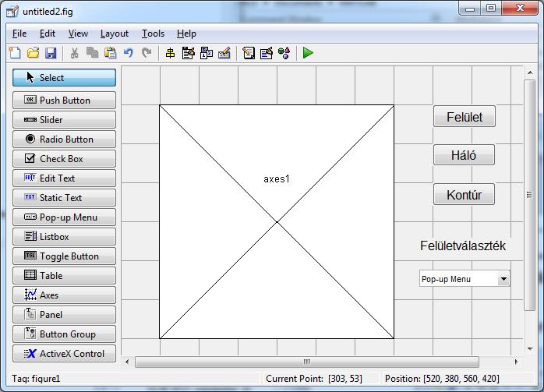This screenshot has width=544, height=392.
Task: Choose the Listbox component
Action: click(x=64, y=237)
